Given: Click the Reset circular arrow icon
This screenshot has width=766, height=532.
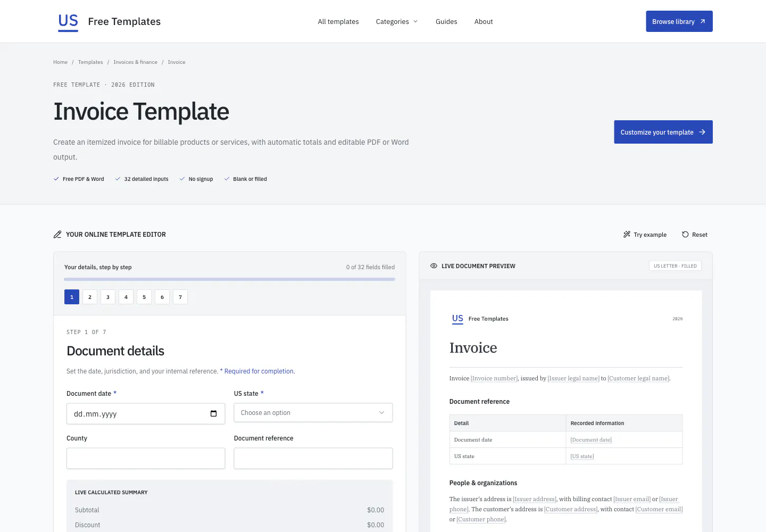Looking at the screenshot, I should coord(685,235).
